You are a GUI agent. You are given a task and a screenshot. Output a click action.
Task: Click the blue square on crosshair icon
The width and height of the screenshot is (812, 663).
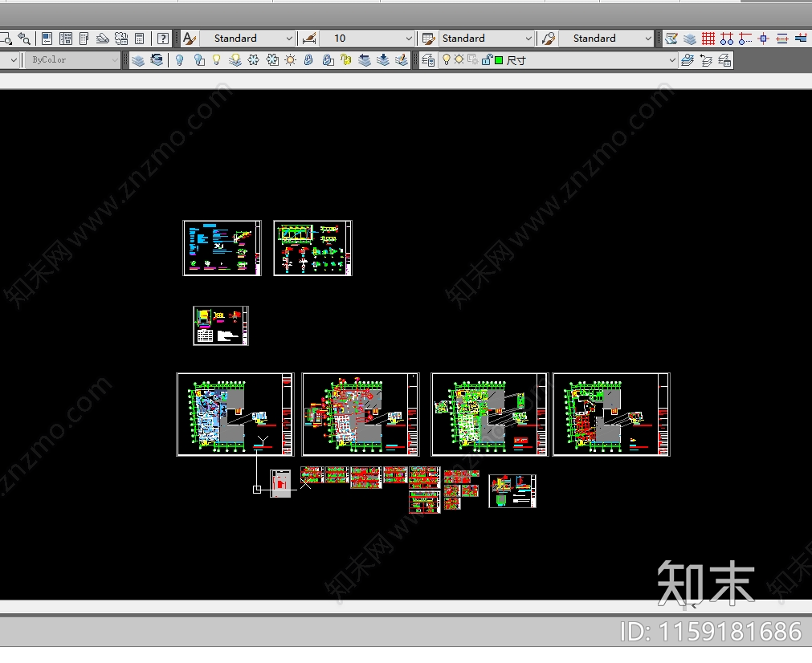[763, 39]
